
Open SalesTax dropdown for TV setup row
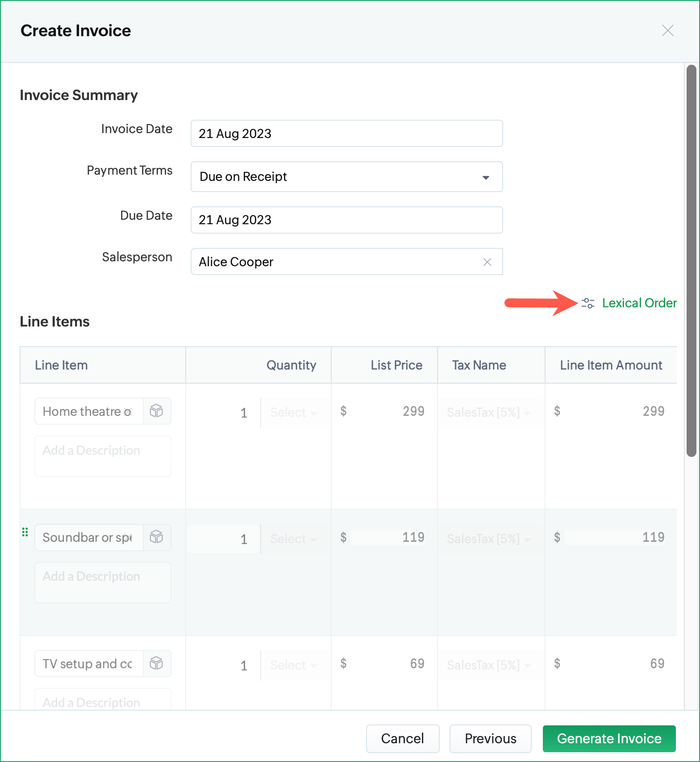click(x=490, y=665)
